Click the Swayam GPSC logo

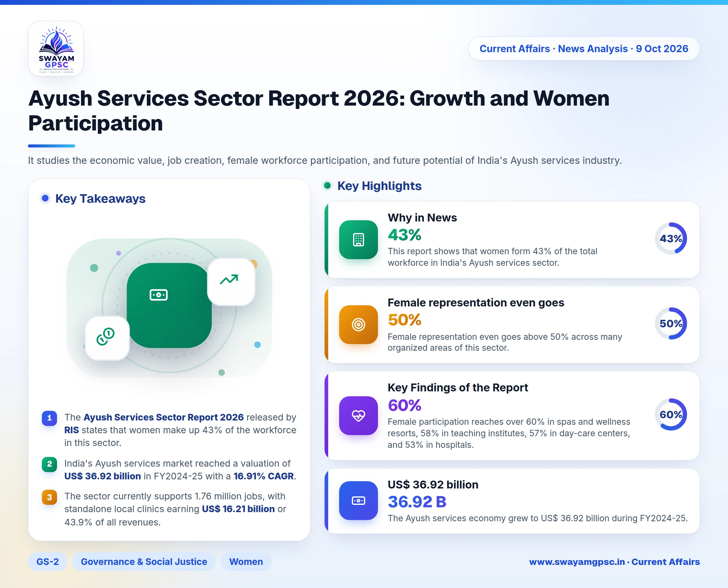tap(56, 49)
